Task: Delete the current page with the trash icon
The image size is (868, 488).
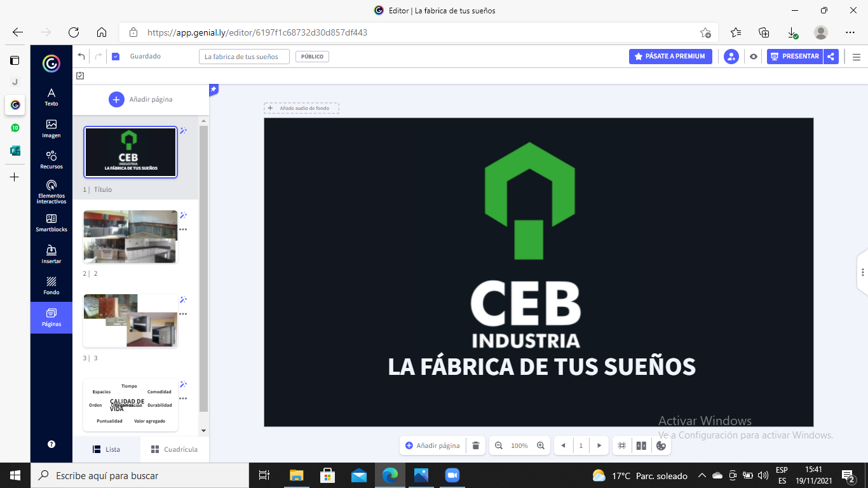Action: point(475,445)
